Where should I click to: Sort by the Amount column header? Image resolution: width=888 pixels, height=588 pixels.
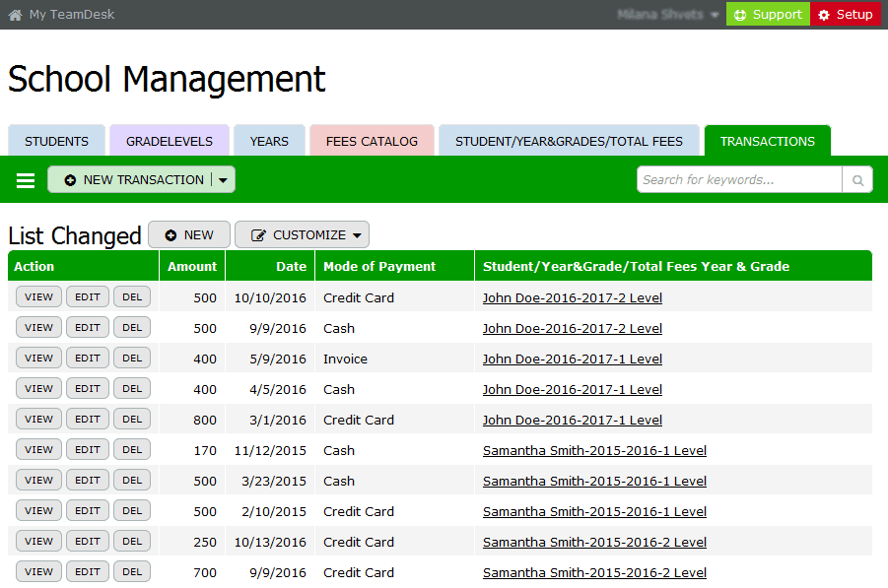(192, 266)
